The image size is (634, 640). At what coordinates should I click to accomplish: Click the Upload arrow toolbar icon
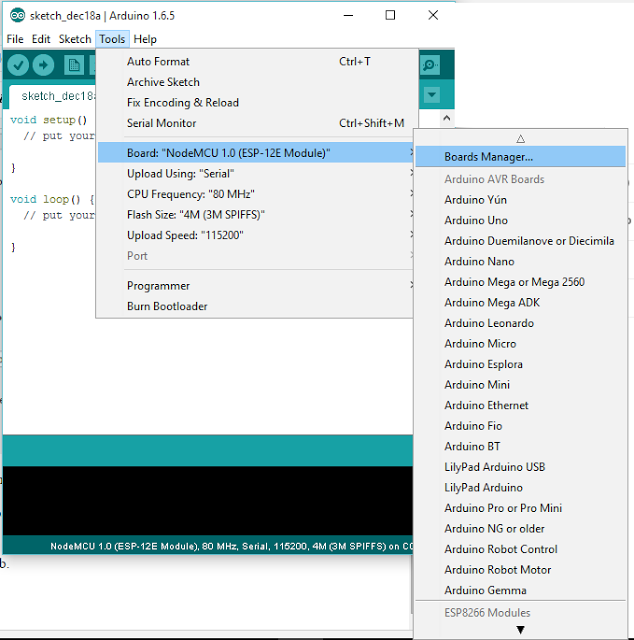coord(43,65)
